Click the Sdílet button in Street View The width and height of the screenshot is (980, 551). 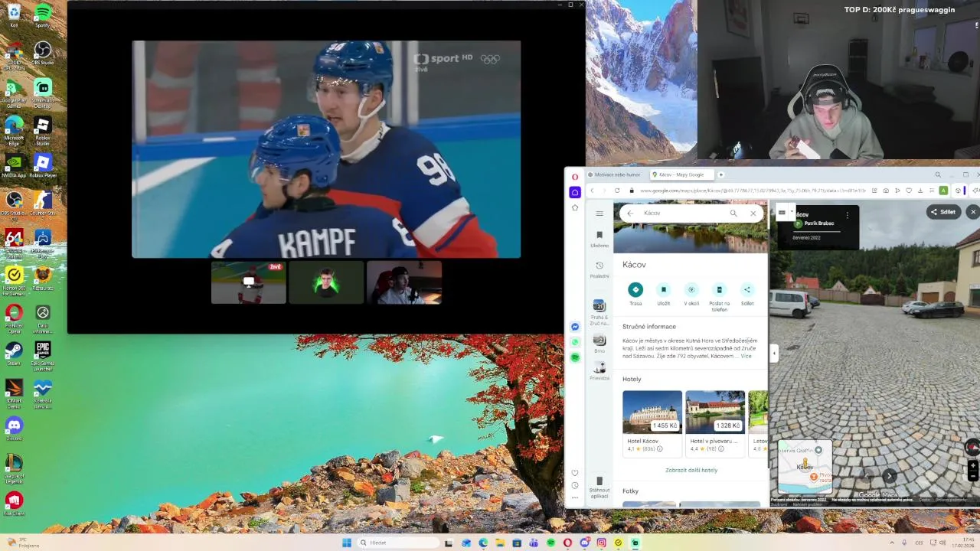943,212
